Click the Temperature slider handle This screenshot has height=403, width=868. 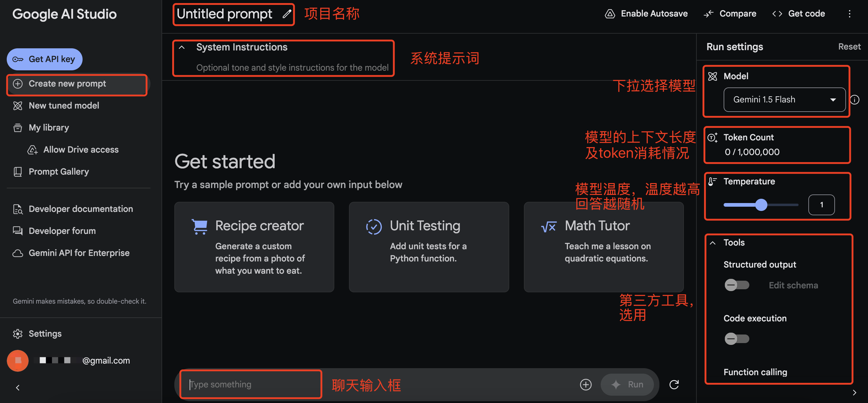click(761, 205)
